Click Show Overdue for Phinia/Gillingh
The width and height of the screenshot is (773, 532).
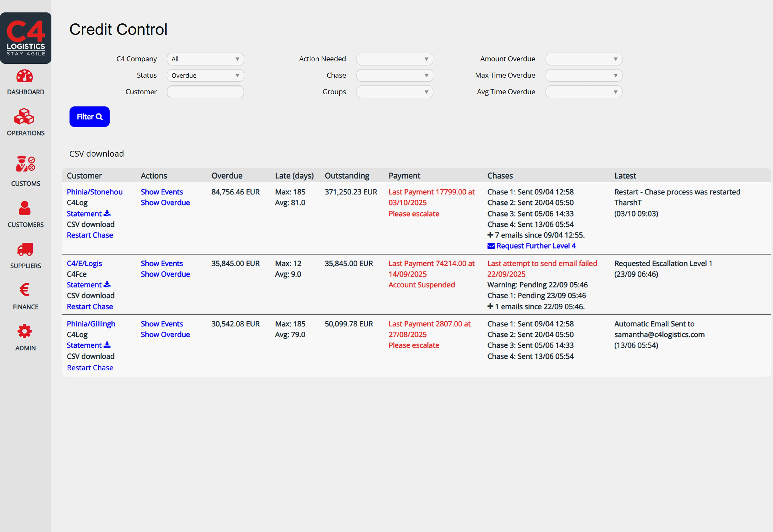click(x=165, y=334)
